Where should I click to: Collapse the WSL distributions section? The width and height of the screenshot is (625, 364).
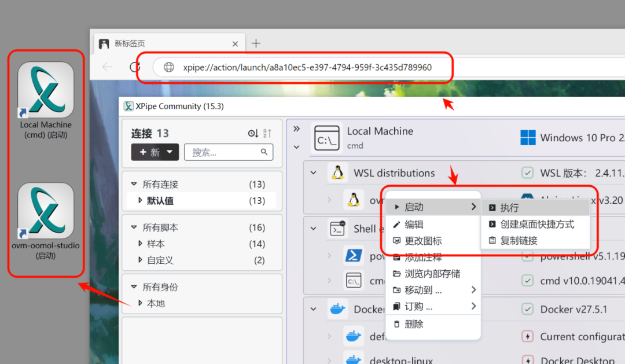point(314,173)
